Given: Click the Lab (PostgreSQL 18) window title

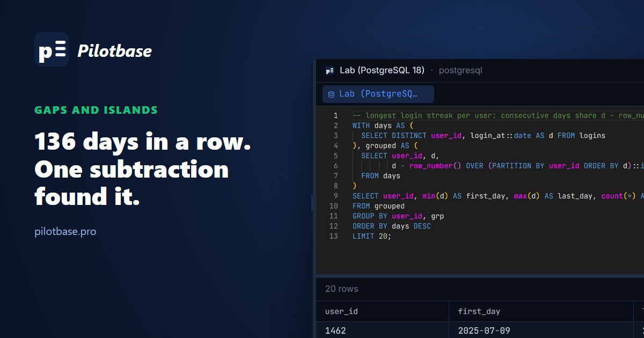Looking at the screenshot, I should click(382, 70).
